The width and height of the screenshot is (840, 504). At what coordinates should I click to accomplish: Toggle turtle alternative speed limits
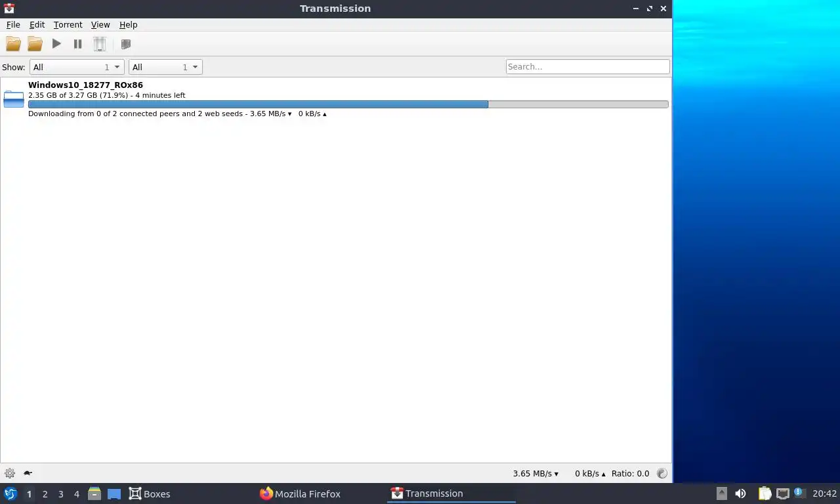[x=28, y=473]
